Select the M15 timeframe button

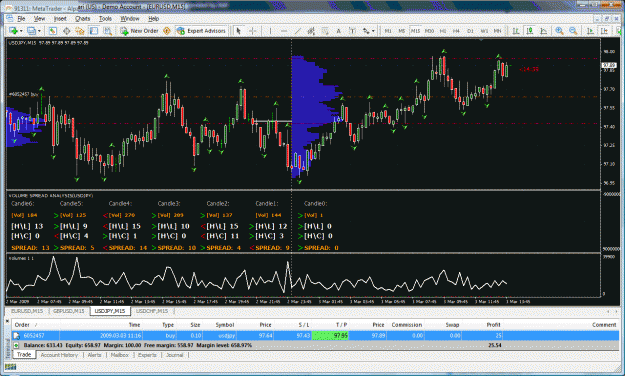click(415, 31)
